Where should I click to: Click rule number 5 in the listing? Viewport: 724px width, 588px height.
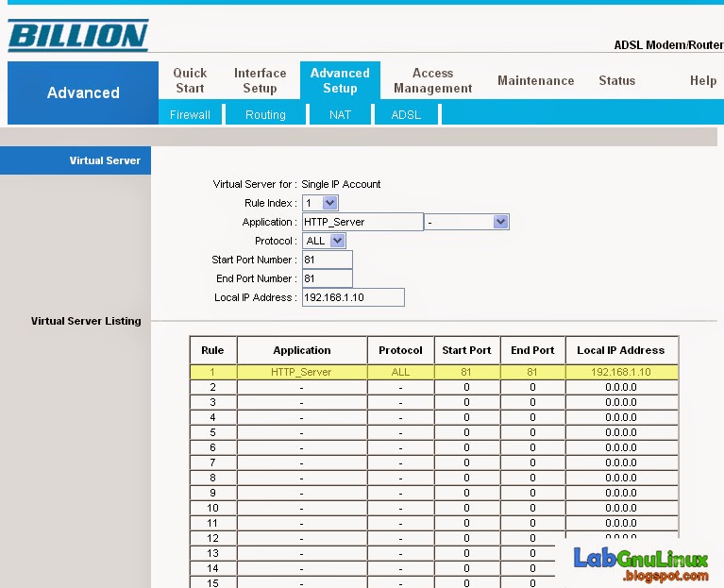tap(212, 432)
